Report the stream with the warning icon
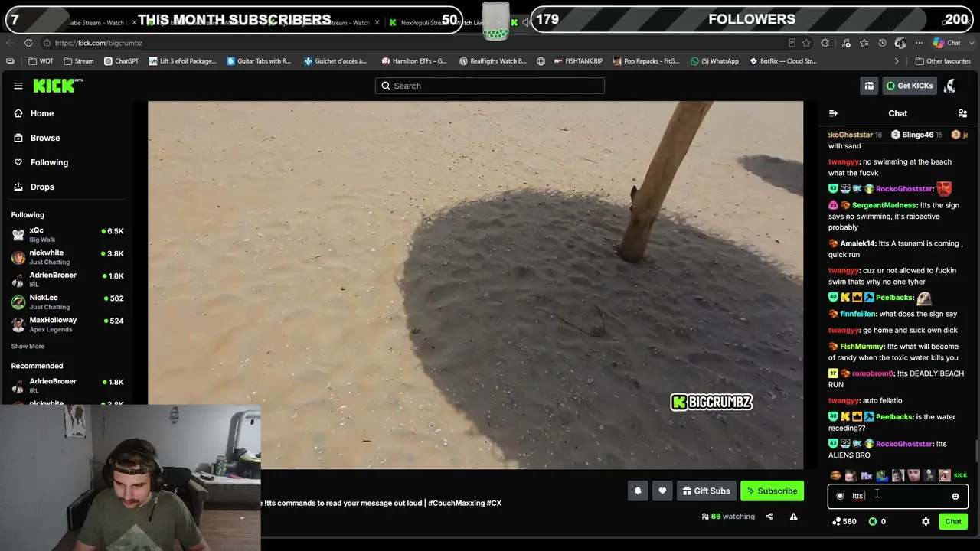The height and width of the screenshot is (551, 980). pyautogui.click(x=793, y=517)
